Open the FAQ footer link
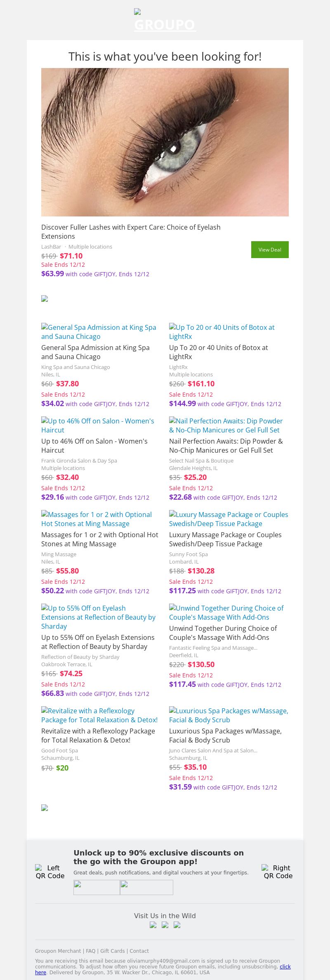The height and width of the screenshot is (980, 330). (90, 951)
